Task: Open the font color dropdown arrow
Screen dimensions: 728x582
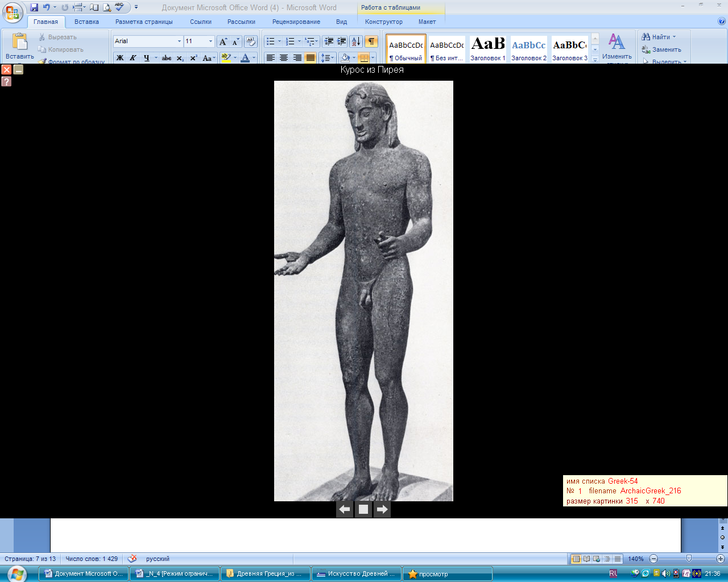Action: click(254, 58)
